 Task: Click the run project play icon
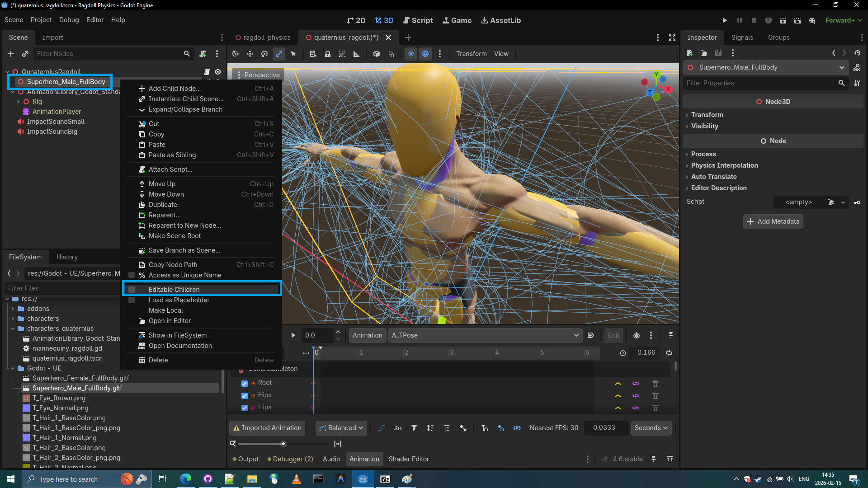pyautogui.click(x=725, y=20)
